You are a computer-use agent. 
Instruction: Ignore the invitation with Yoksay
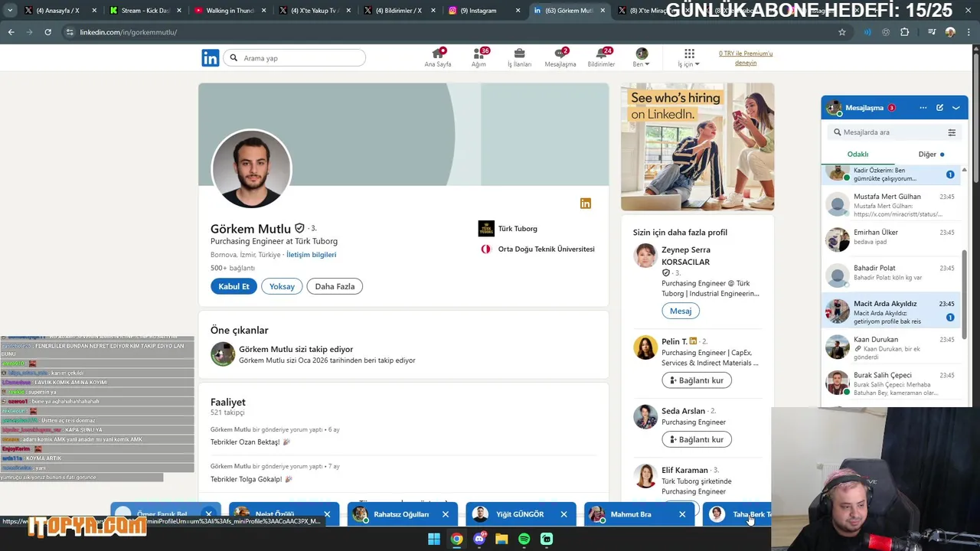pos(282,286)
